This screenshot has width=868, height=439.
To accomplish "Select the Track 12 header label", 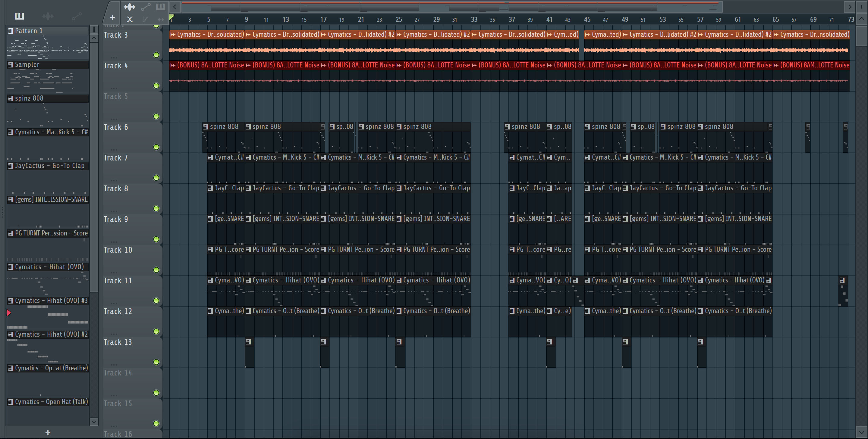I will [x=118, y=311].
